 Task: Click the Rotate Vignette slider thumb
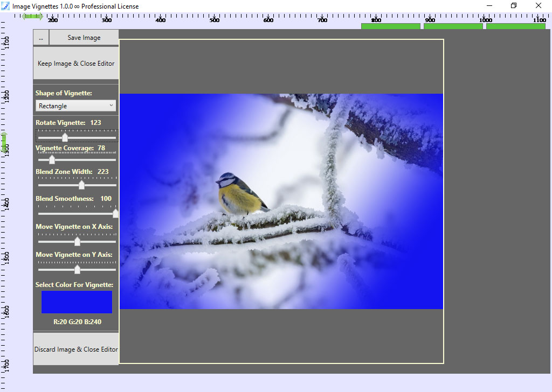pyautogui.click(x=65, y=137)
